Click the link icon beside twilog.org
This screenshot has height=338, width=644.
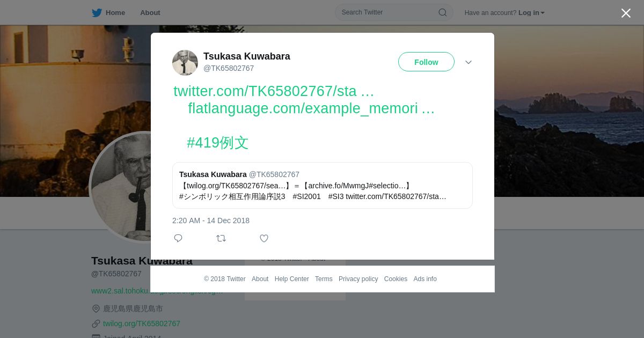[96, 324]
